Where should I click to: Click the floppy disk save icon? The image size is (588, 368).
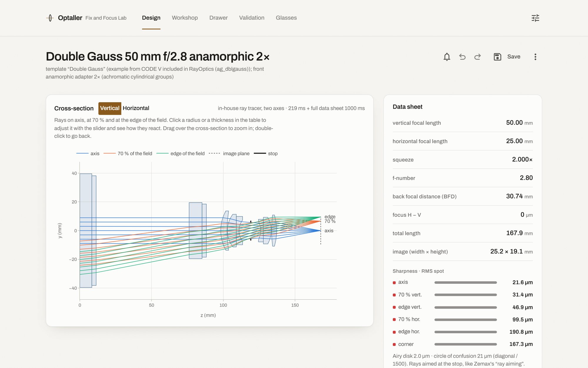click(497, 57)
